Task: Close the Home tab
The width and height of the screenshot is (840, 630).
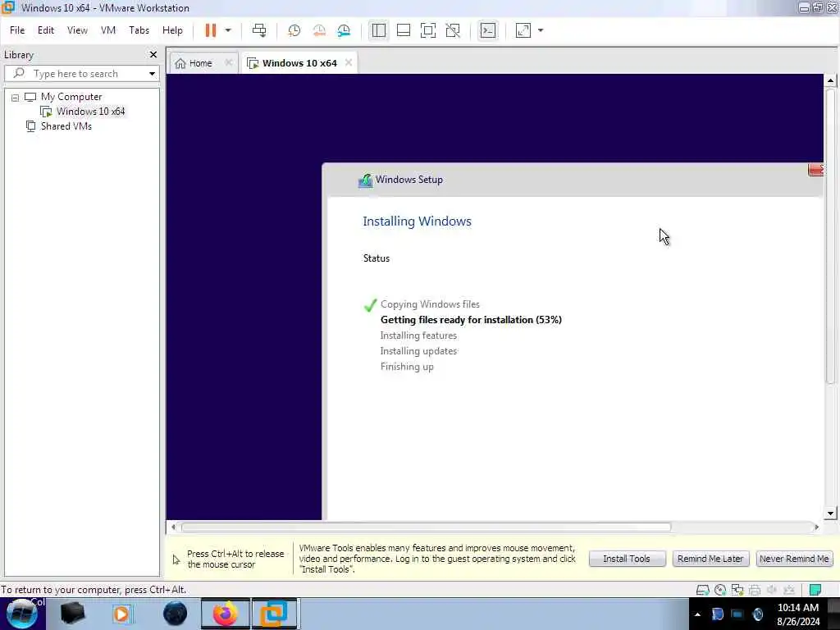Action: (229, 62)
